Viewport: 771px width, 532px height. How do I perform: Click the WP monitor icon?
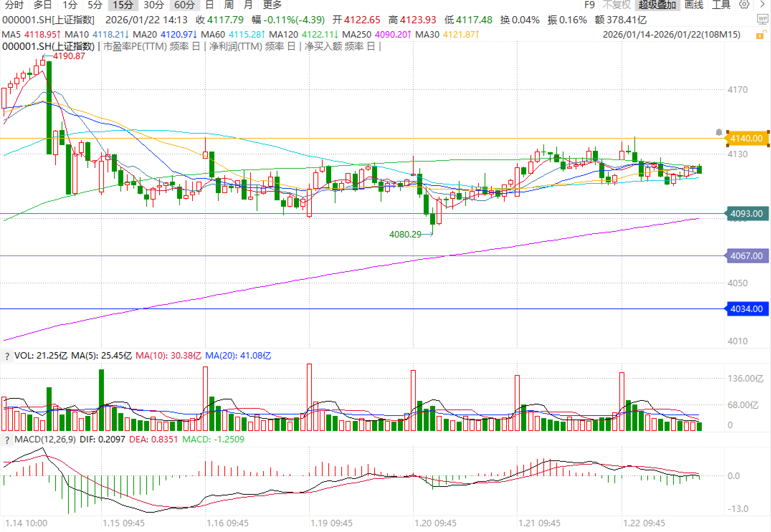(x=762, y=19)
